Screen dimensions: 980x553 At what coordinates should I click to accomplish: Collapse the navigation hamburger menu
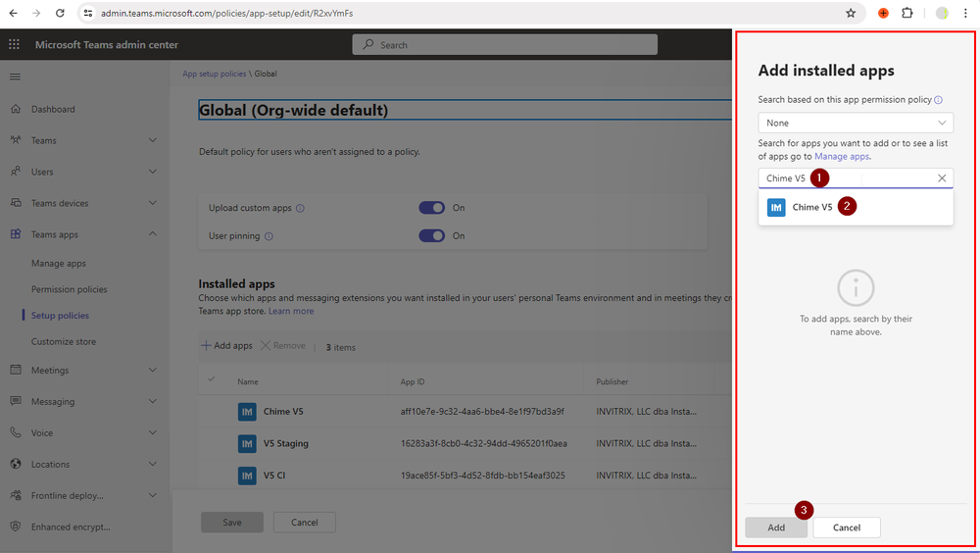point(15,76)
